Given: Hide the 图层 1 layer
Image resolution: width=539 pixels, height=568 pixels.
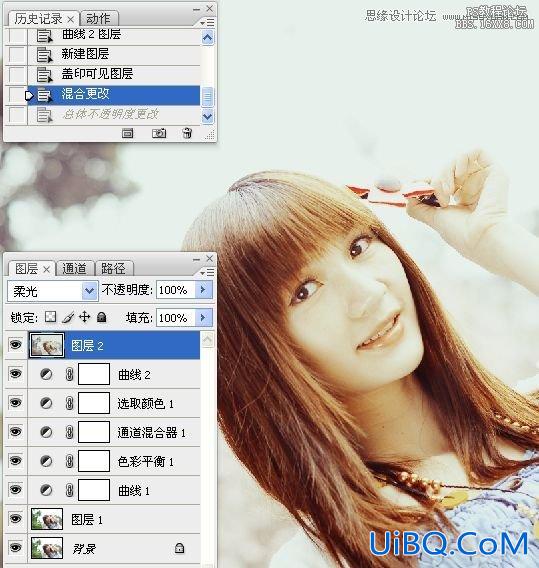Looking at the screenshot, I should tap(15, 518).
